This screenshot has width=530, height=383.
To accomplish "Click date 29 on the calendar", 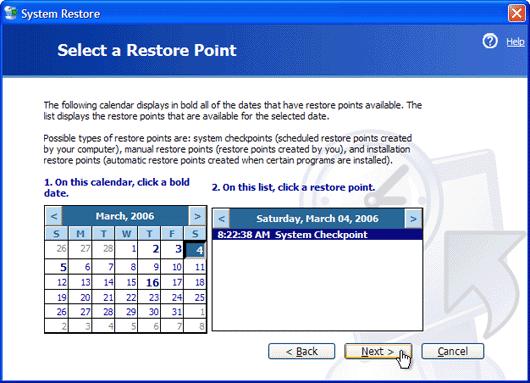I will pyautogui.click(x=126, y=312).
